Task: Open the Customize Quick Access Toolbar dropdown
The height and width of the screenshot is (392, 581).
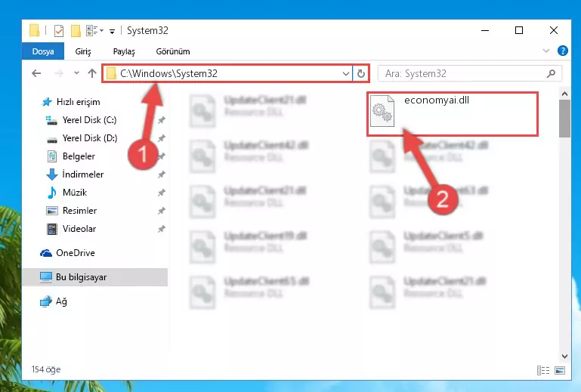Action: click(112, 31)
